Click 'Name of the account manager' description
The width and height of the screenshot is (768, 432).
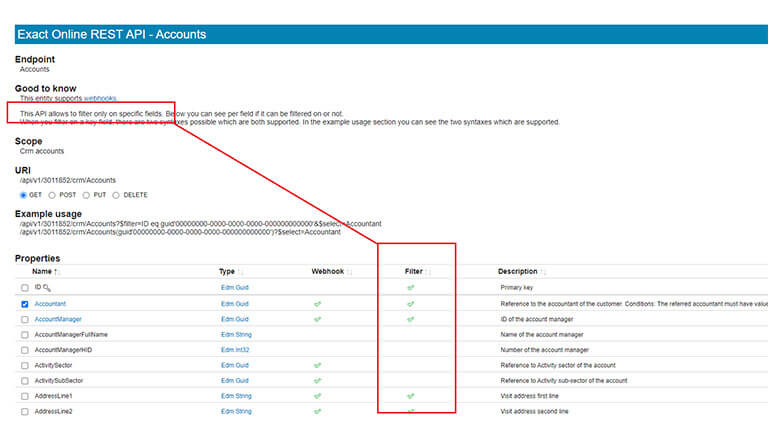[x=542, y=335]
